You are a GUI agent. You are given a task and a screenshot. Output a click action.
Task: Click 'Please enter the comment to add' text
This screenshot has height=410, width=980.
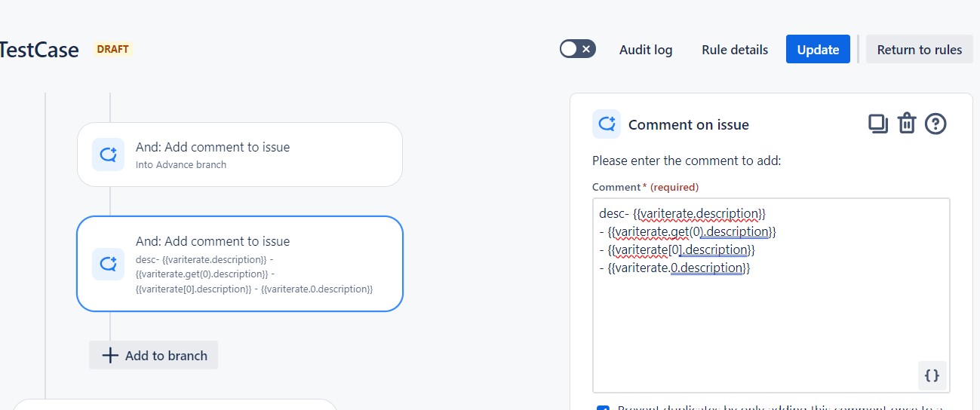click(x=687, y=161)
